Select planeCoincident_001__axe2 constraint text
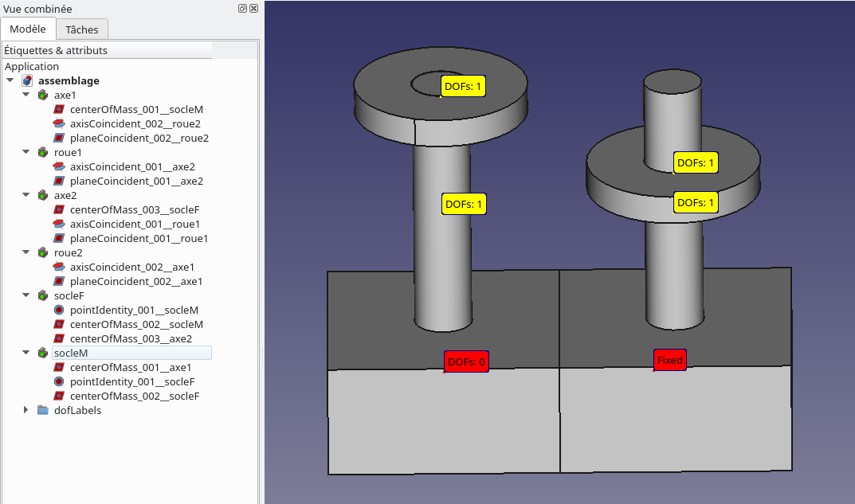Screen dimensions: 855x504 136,181
